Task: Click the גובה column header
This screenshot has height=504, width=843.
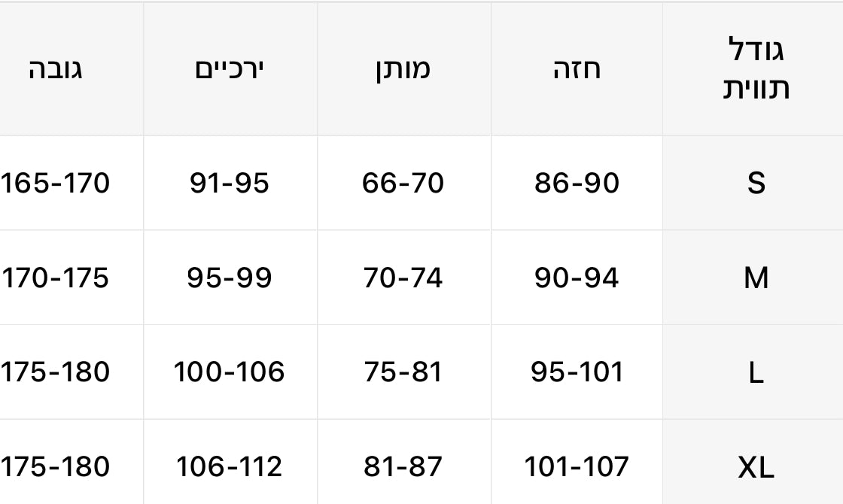Action: pyautogui.click(x=56, y=69)
